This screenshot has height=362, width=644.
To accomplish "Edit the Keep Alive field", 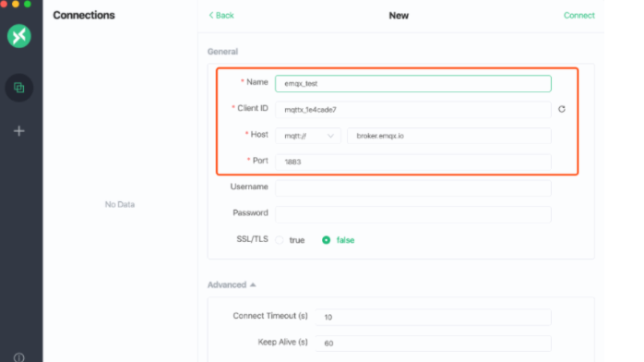I will 433,344.
